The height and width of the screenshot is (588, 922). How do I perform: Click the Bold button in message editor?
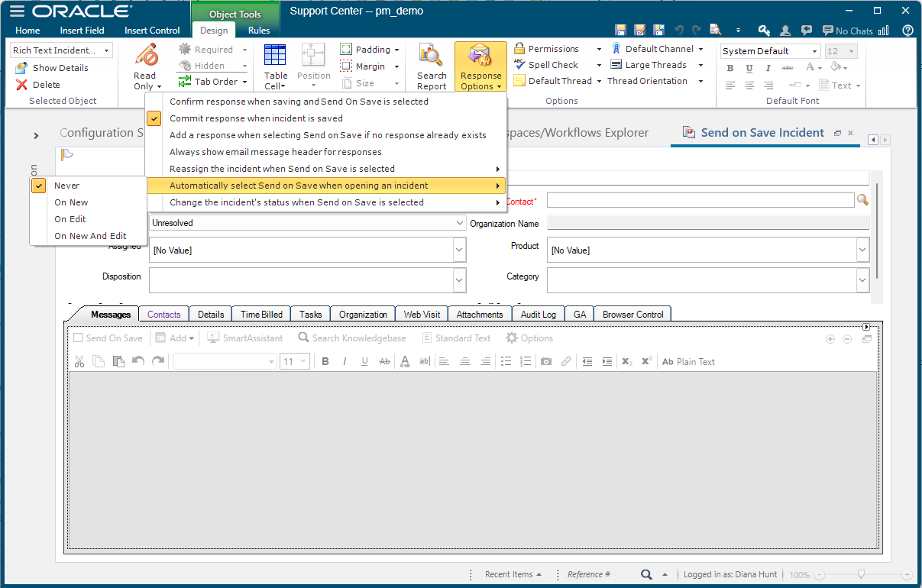(325, 361)
